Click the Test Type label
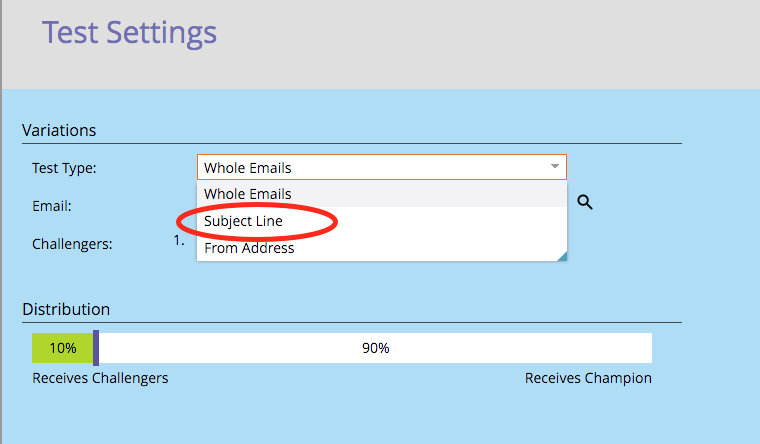 click(64, 168)
